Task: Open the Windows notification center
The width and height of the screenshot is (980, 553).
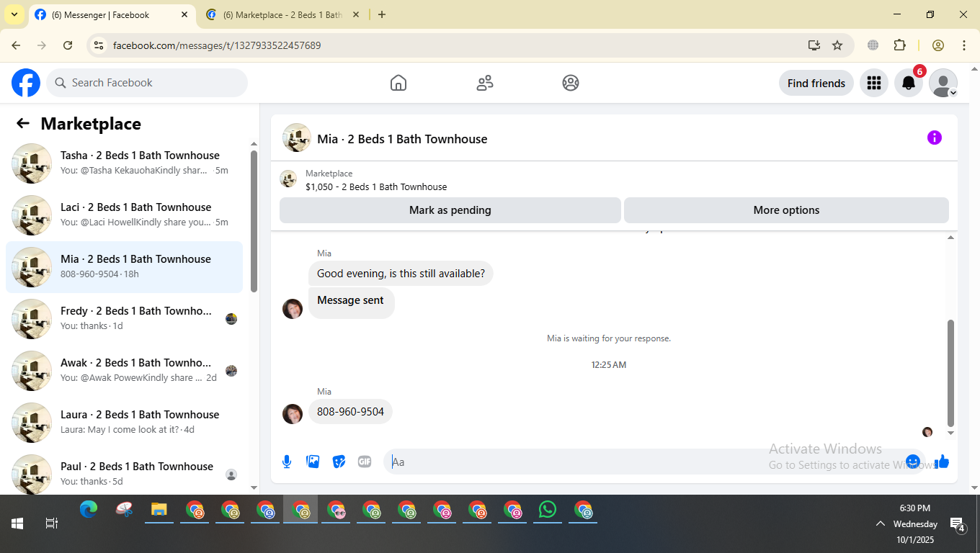Action: 958,524
